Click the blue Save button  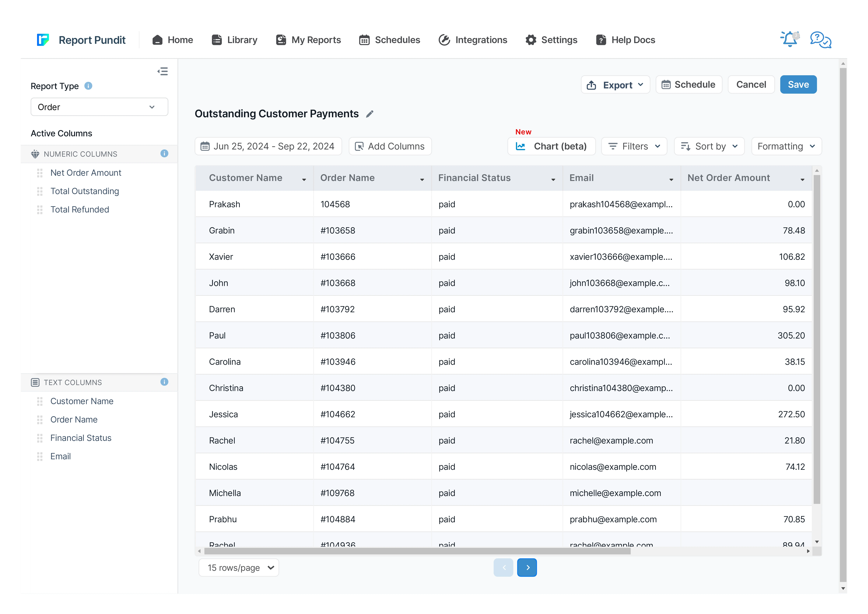798,85
